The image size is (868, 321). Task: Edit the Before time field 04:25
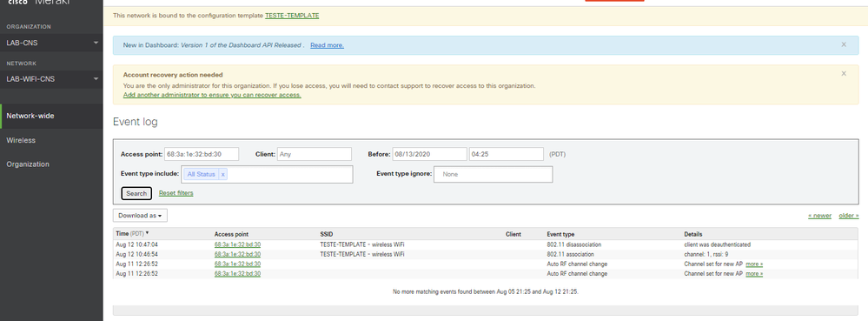tap(507, 154)
